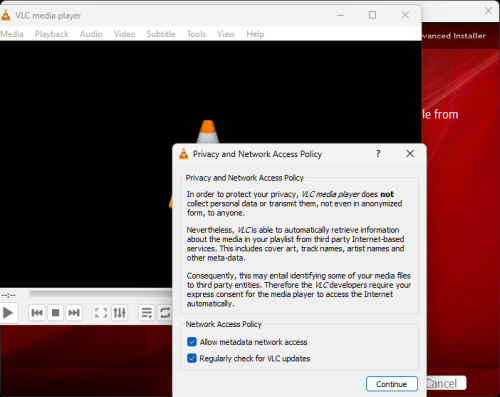Click the cone icon in the privacy dialog title
This screenshot has width=500, height=397.
coord(184,154)
